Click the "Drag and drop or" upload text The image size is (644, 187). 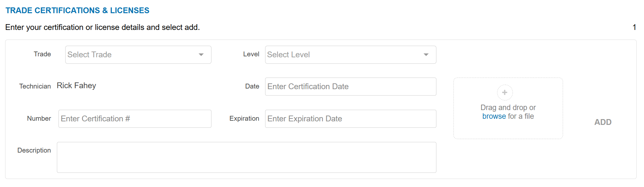tap(508, 108)
